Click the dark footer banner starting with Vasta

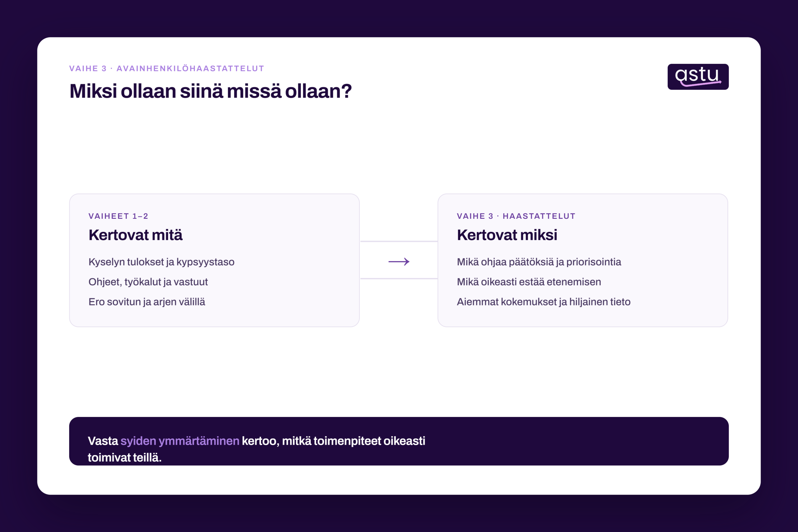tap(399, 441)
